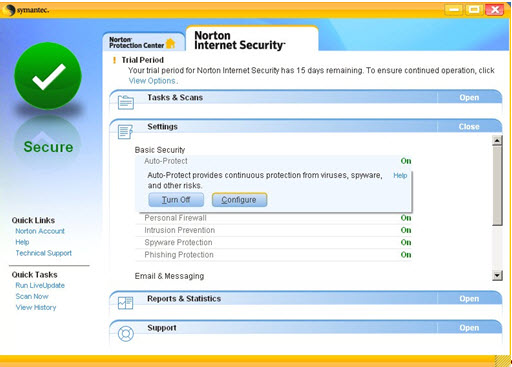Run LiveUpdate from Quick Tasks
Image resolution: width=512 pixels, height=367 pixels.
pos(40,285)
